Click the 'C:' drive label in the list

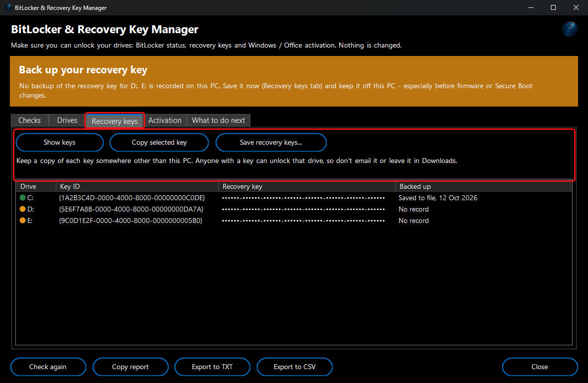click(x=30, y=198)
